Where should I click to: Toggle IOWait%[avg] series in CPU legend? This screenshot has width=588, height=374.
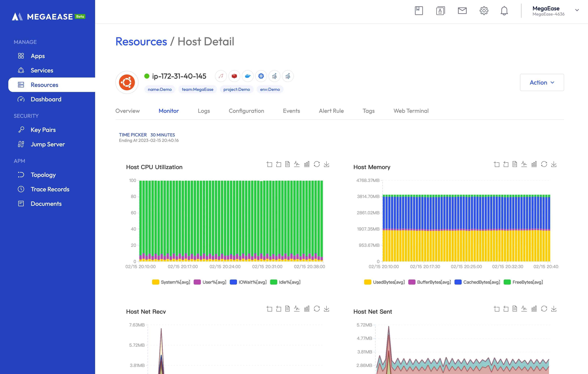pyautogui.click(x=248, y=282)
